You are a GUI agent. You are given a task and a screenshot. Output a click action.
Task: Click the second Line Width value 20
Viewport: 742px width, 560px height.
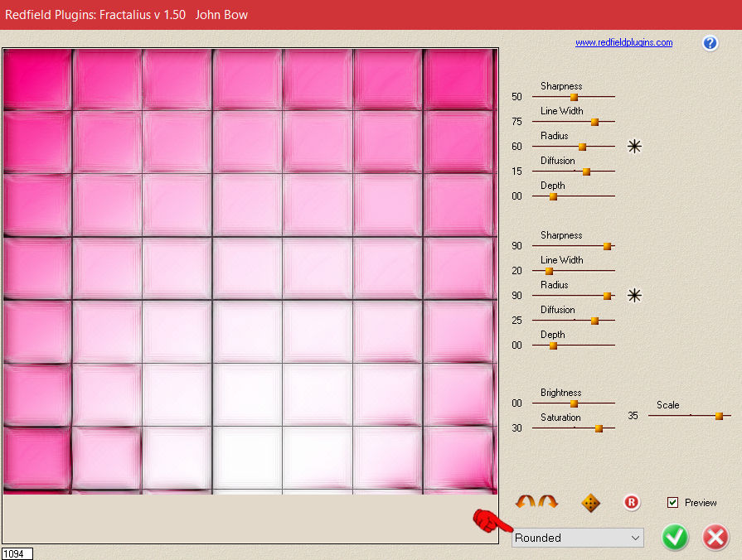516,271
